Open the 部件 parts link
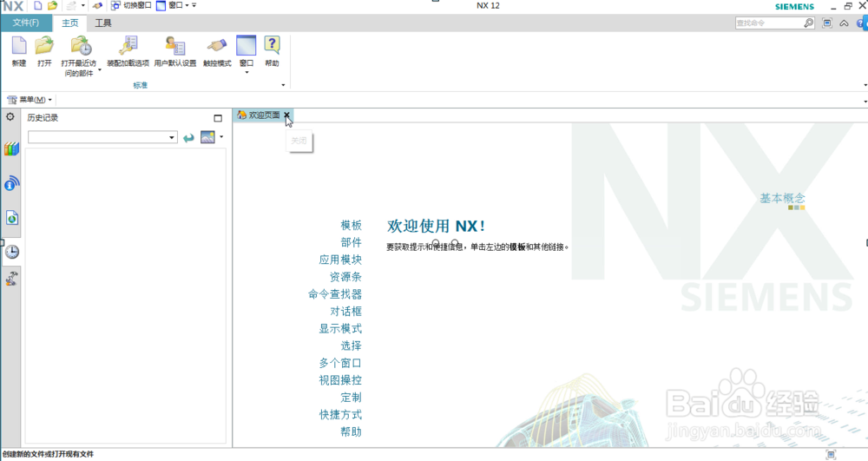The height and width of the screenshot is (461, 868). pyautogui.click(x=351, y=242)
